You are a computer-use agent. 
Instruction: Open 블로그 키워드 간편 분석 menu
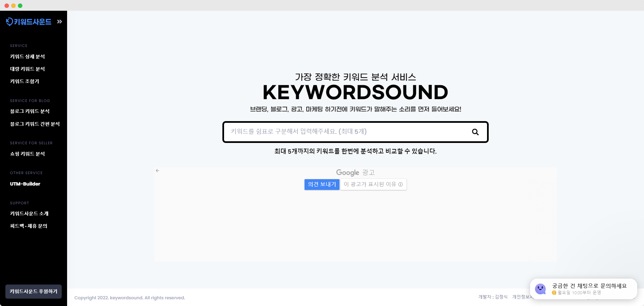(x=35, y=124)
